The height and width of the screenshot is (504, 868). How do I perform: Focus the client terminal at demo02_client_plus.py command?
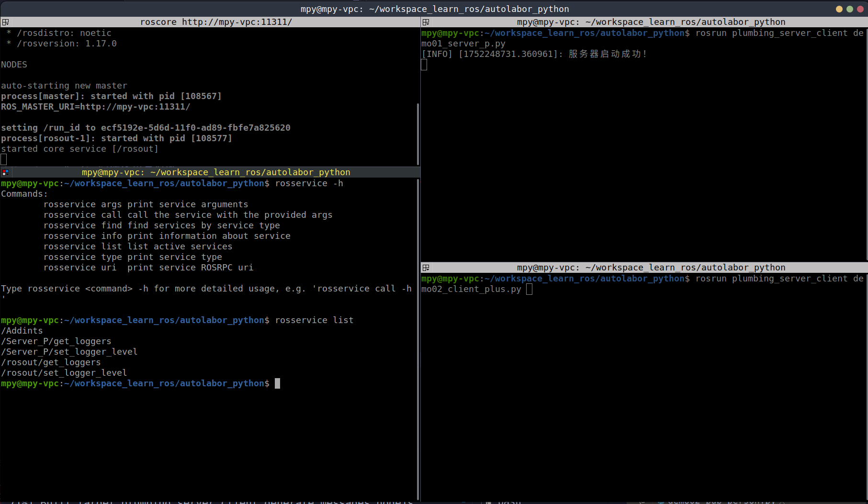click(471, 289)
